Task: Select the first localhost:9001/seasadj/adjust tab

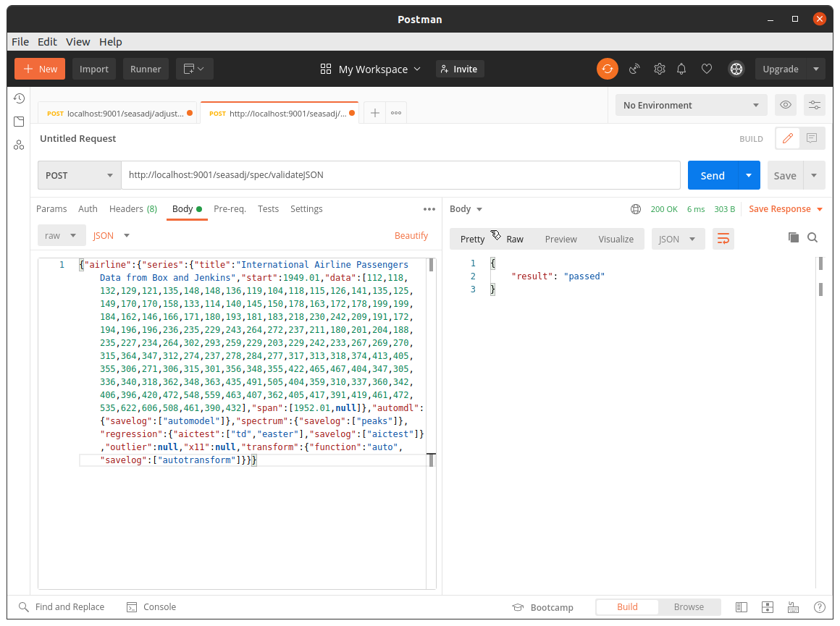Action: pos(118,113)
